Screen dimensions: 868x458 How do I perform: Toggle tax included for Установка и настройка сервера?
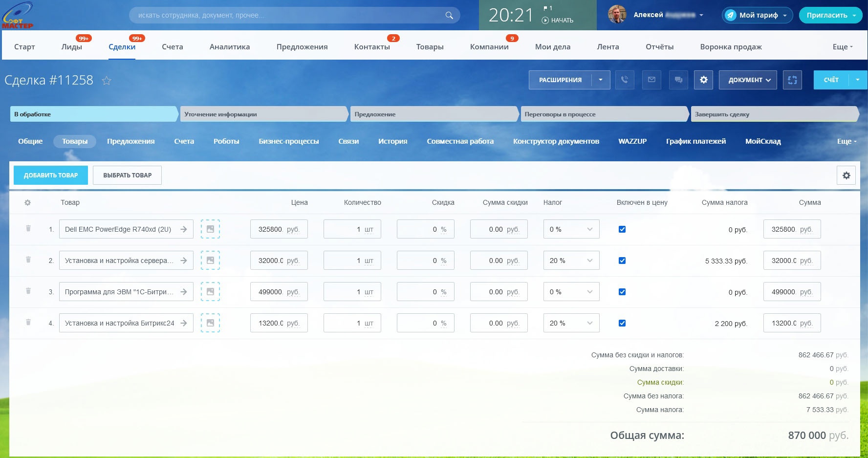tap(622, 261)
